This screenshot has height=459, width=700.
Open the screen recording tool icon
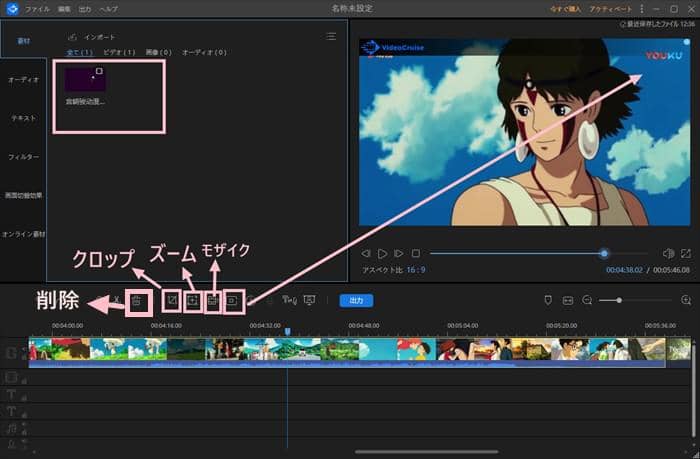pyautogui.click(x=309, y=300)
